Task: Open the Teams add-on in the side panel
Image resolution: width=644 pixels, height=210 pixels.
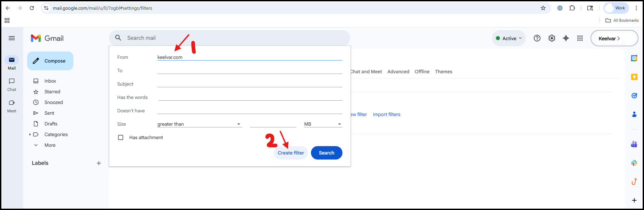Action: (x=634, y=144)
